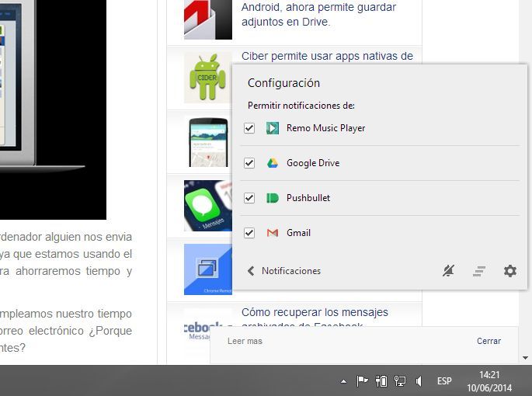Image resolution: width=532 pixels, height=396 pixels.
Task: Click the green Pushbullet icon
Action: pyautogui.click(x=273, y=198)
